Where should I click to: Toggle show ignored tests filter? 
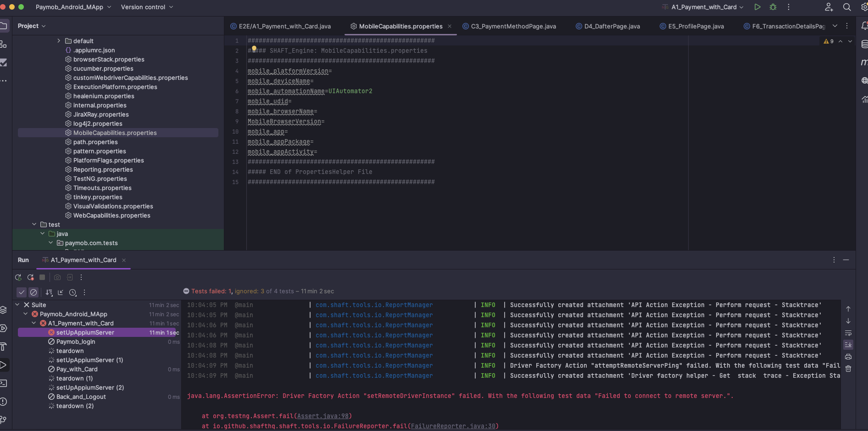[x=33, y=292]
